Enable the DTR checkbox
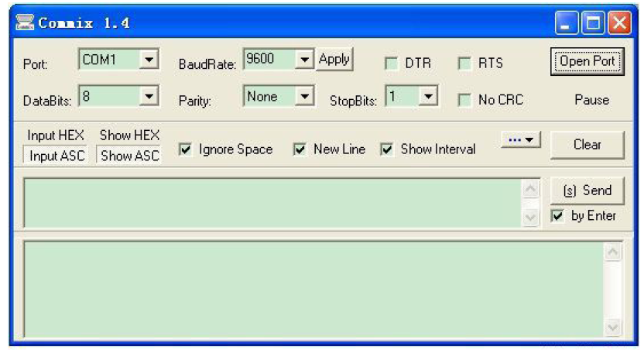The width and height of the screenshot is (644, 350). tap(392, 63)
